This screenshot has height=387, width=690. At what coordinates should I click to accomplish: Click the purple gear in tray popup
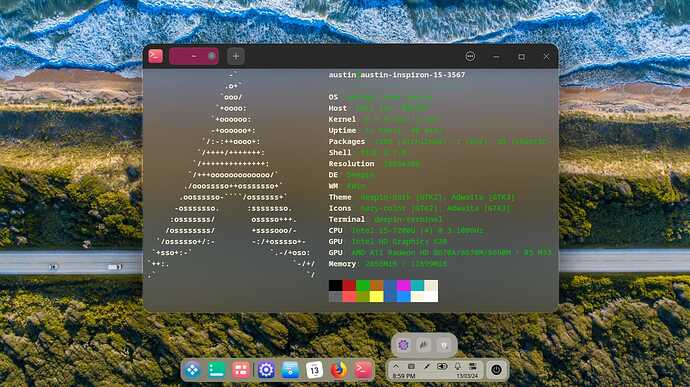click(403, 345)
